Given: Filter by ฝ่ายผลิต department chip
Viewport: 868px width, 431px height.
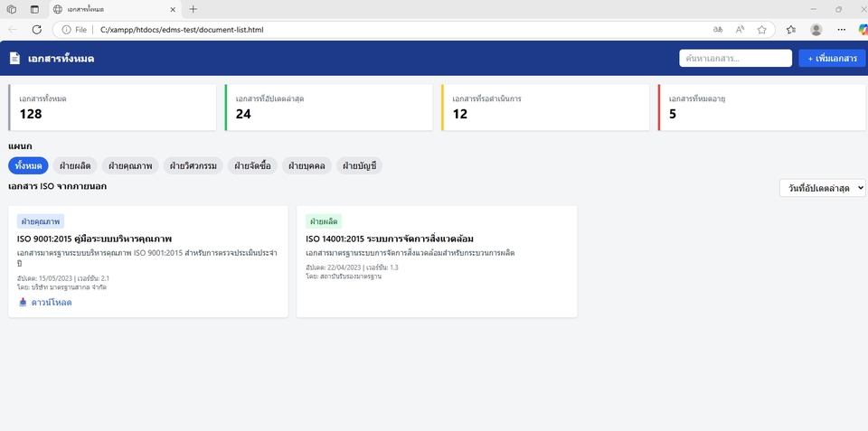Looking at the screenshot, I should [x=73, y=165].
